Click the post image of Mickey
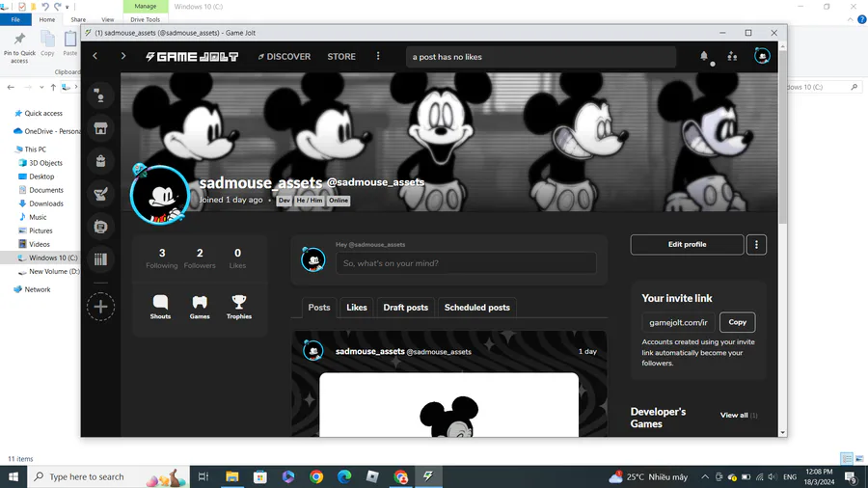 click(448, 405)
